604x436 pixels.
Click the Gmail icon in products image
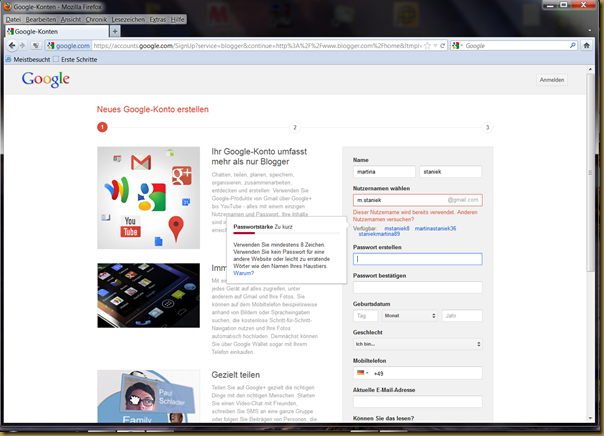point(141,162)
